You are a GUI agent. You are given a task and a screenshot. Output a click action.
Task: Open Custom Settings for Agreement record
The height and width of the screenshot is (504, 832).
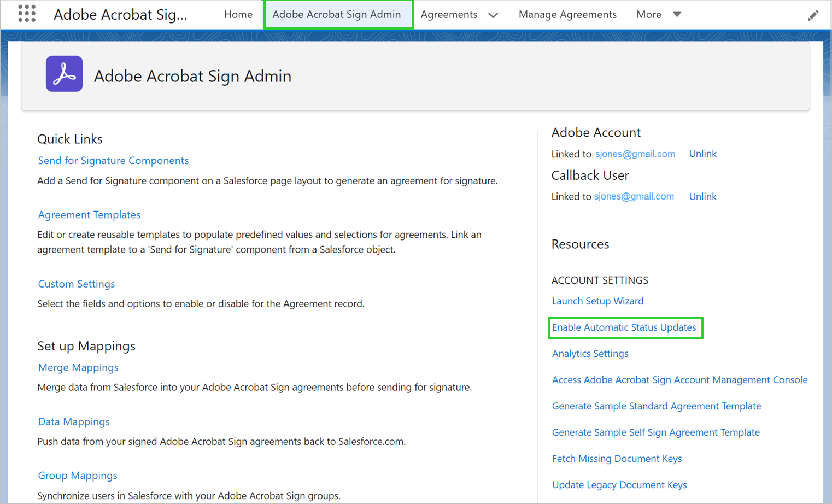[76, 284]
